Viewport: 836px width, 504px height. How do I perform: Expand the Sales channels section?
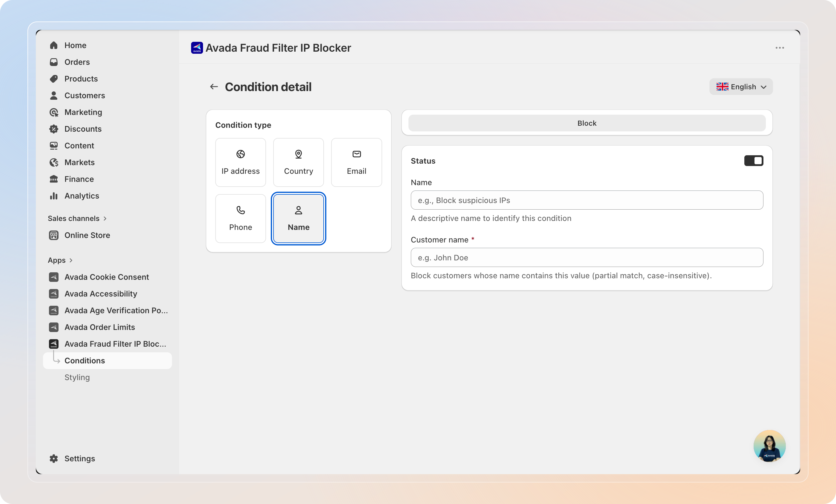tap(77, 219)
